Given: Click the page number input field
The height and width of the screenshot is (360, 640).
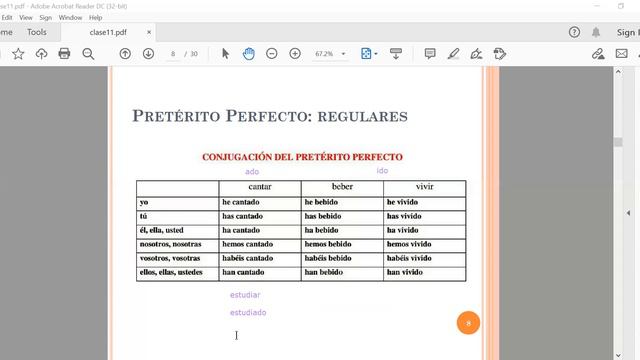Looking at the screenshot, I should [173, 54].
